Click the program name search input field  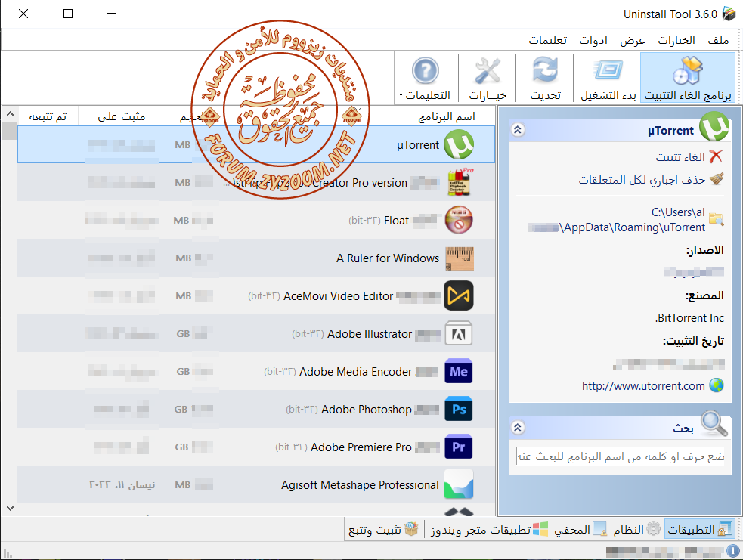pos(621,456)
